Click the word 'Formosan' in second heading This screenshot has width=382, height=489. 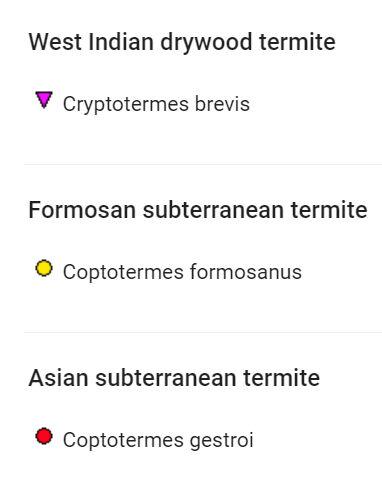tap(82, 210)
